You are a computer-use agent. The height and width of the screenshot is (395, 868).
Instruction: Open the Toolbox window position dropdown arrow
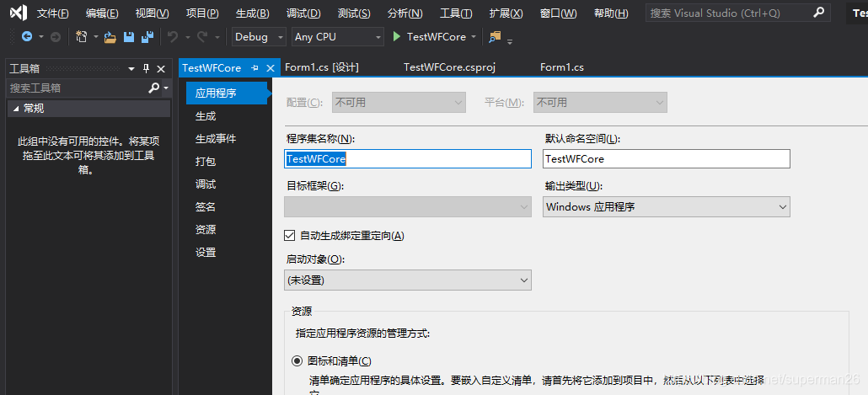131,69
